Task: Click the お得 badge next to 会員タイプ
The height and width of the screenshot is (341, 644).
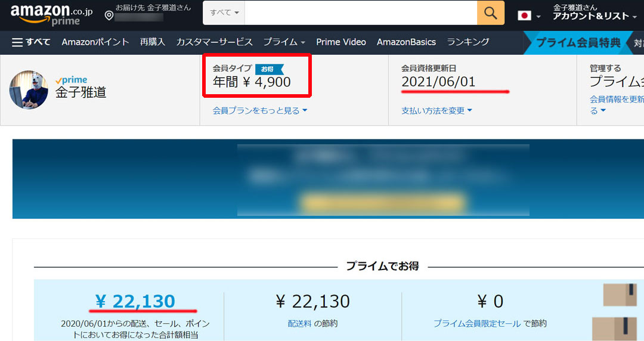Action: coord(269,69)
